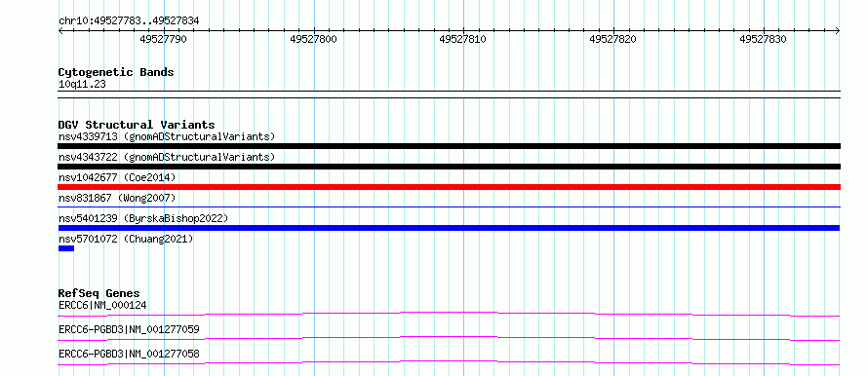The width and height of the screenshot is (868, 376).
Task: Open ERCC6-PGBD3|NM_001277059 gene label
Action: tap(129, 329)
